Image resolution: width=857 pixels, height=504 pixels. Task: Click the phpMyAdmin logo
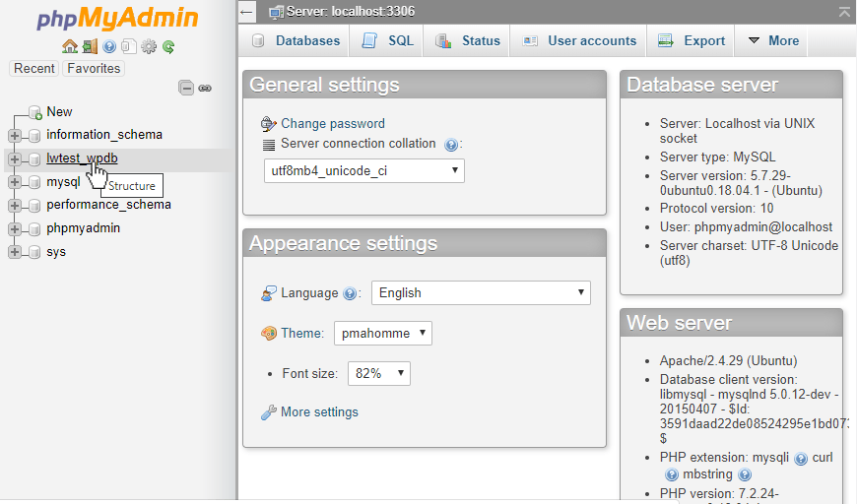[x=117, y=18]
